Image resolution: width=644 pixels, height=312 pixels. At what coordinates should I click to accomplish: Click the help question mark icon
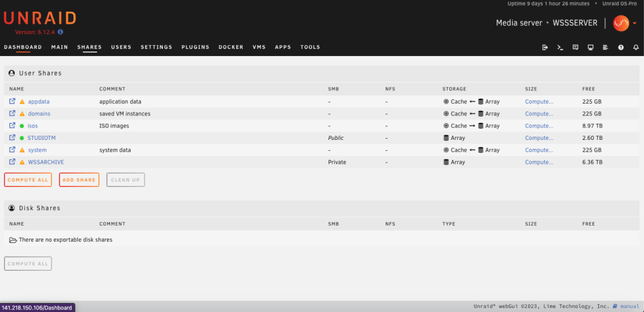coord(621,47)
